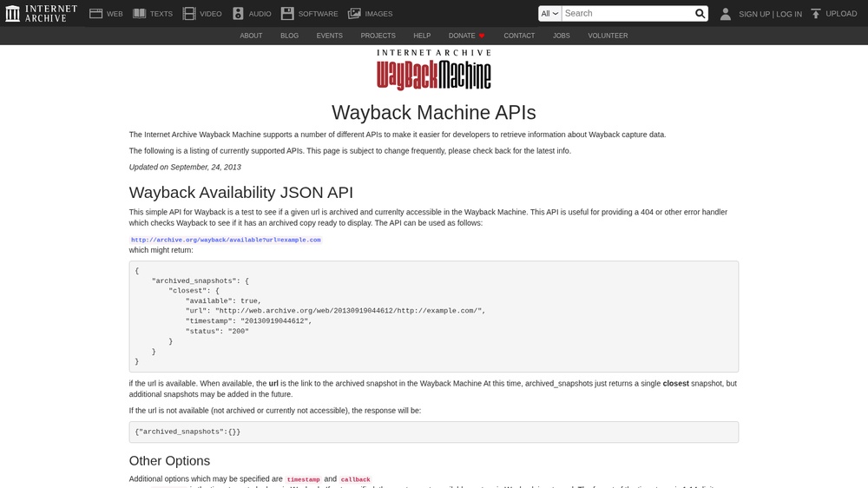Open the Images picture icon
The width and height of the screenshot is (868, 488).
click(354, 13)
